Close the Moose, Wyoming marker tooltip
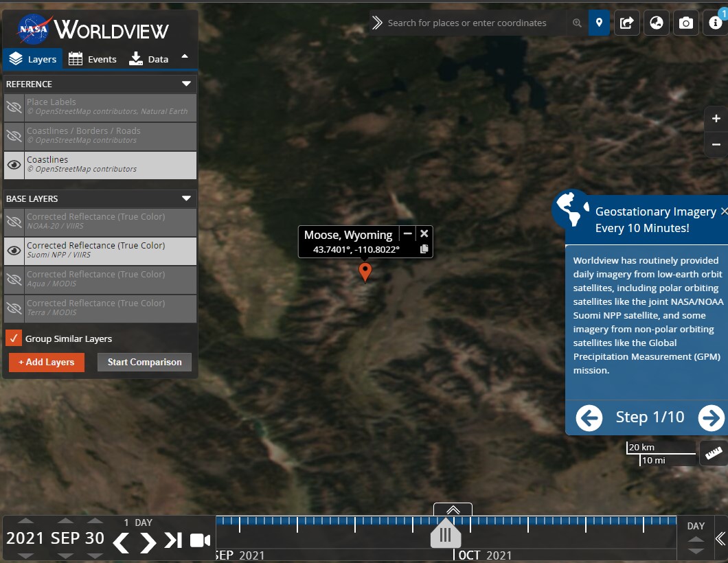728x563 pixels. click(x=424, y=233)
